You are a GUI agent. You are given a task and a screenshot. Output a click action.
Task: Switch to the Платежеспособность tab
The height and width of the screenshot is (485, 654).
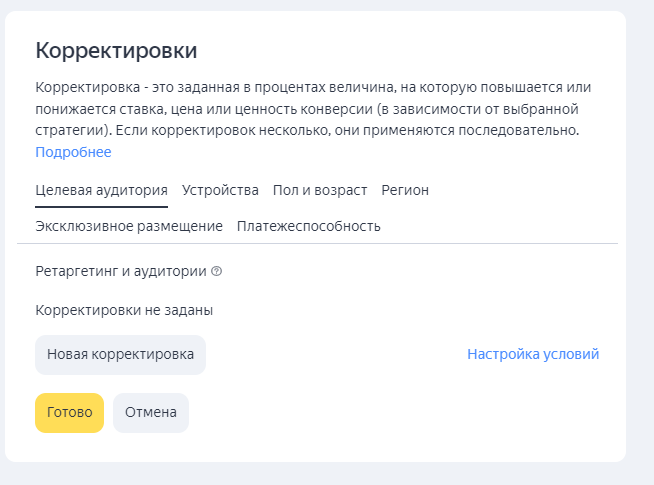click(309, 226)
